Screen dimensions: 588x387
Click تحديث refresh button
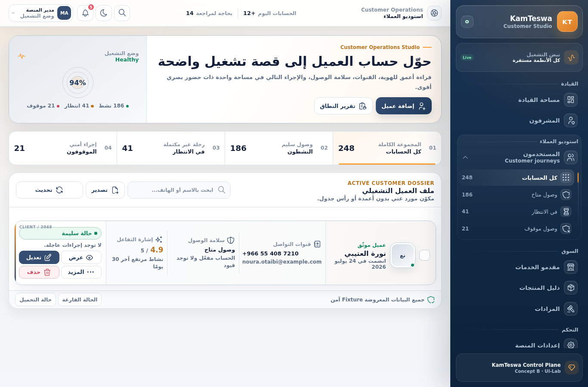(50, 190)
